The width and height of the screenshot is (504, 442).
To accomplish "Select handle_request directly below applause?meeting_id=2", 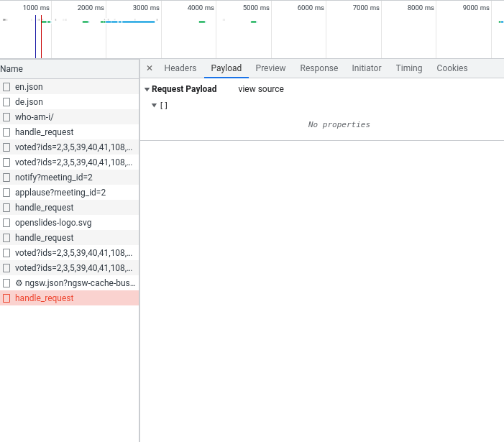I will coord(70,208).
